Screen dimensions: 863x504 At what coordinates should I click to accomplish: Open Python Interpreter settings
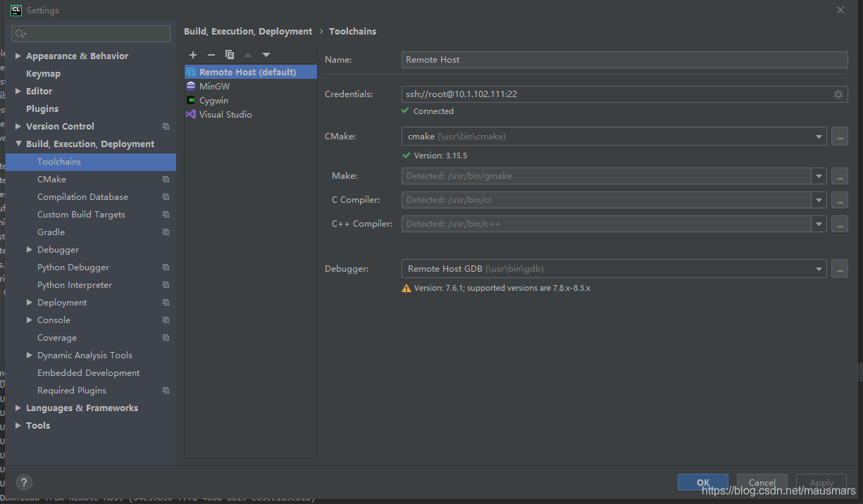(75, 284)
